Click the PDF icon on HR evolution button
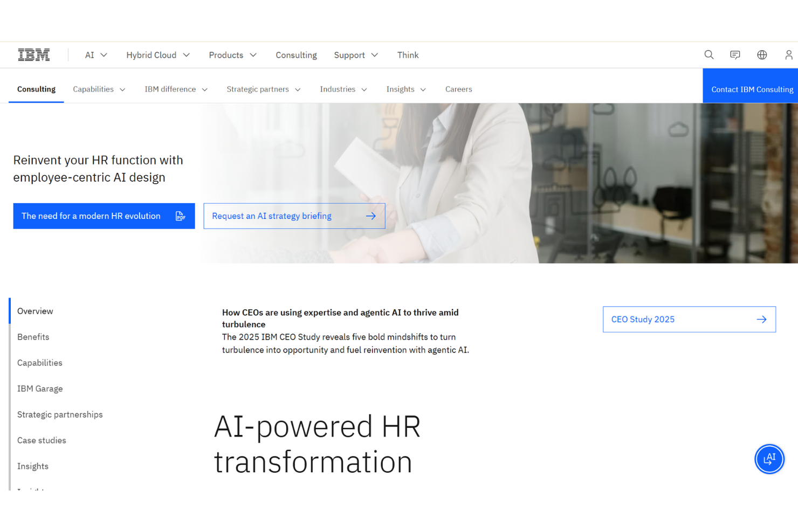The height and width of the screenshot is (532, 798). coord(180,216)
